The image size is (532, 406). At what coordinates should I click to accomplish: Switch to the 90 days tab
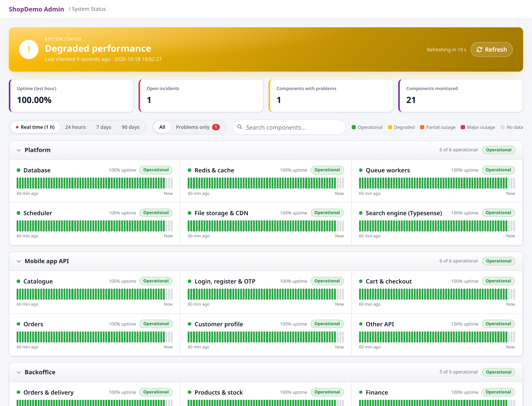pyautogui.click(x=131, y=127)
